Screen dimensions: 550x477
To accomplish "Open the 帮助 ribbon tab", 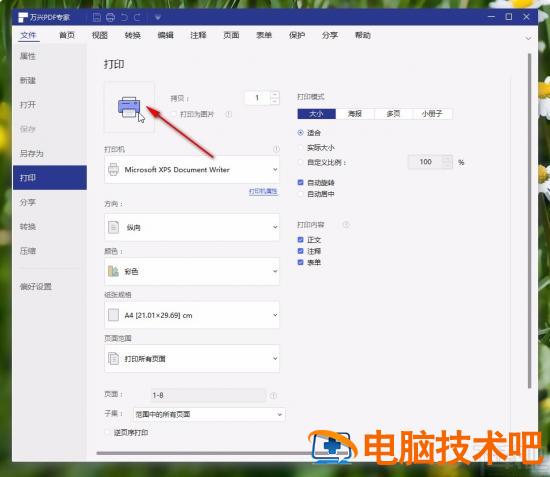I will (363, 35).
